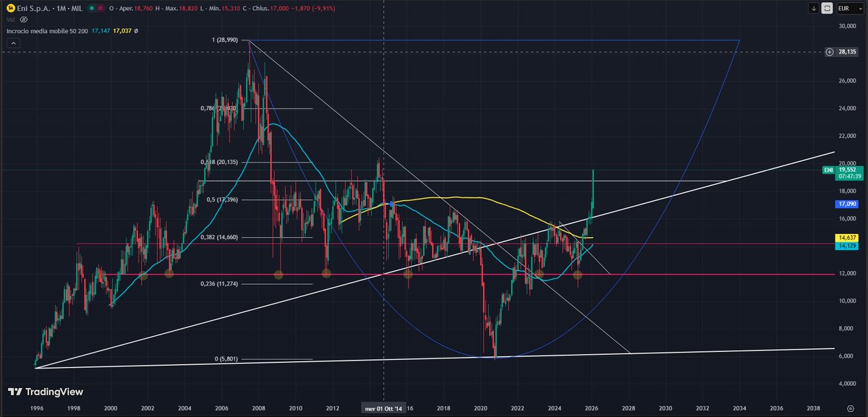Click the yellow 14,637 moving average label

pyautogui.click(x=846, y=238)
